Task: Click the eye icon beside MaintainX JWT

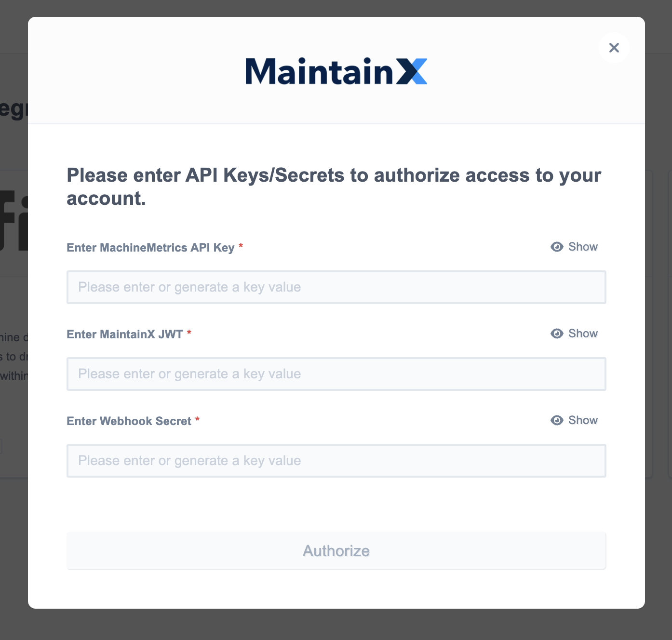Action: tap(557, 333)
